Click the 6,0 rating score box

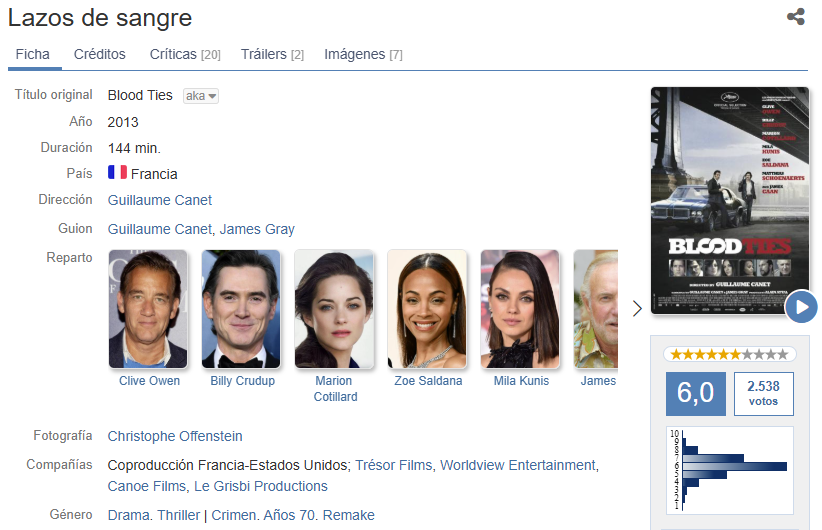click(696, 394)
